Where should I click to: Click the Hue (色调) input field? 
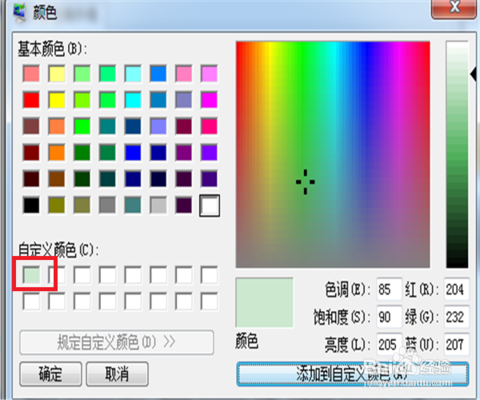point(389,289)
